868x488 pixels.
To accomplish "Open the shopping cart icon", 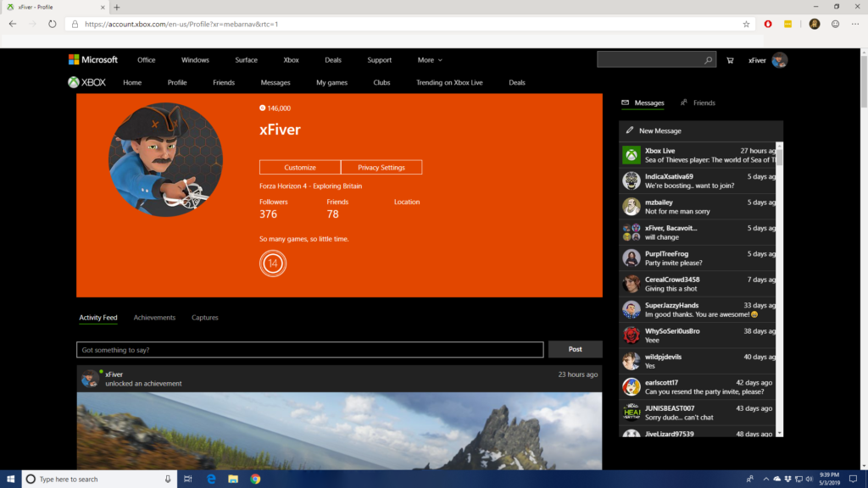I will (730, 60).
